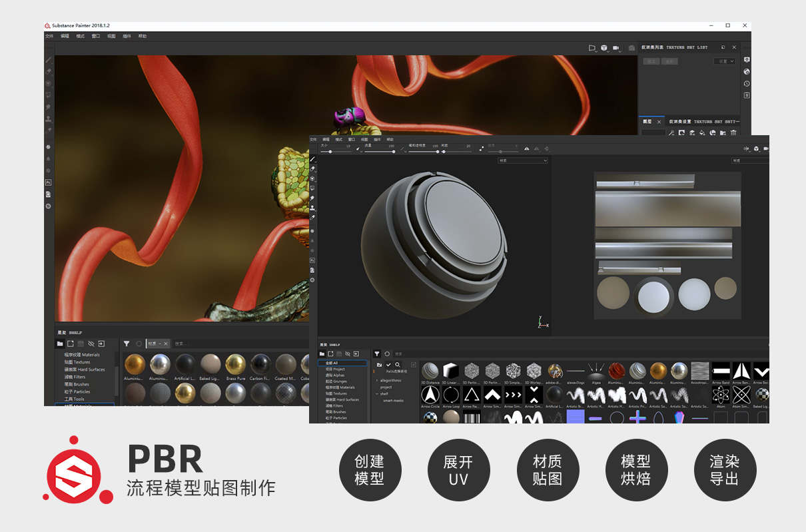Toggle the symmetry icon in front toolbar
The width and height of the screenshot is (806, 532).
[x=526, y=148]
